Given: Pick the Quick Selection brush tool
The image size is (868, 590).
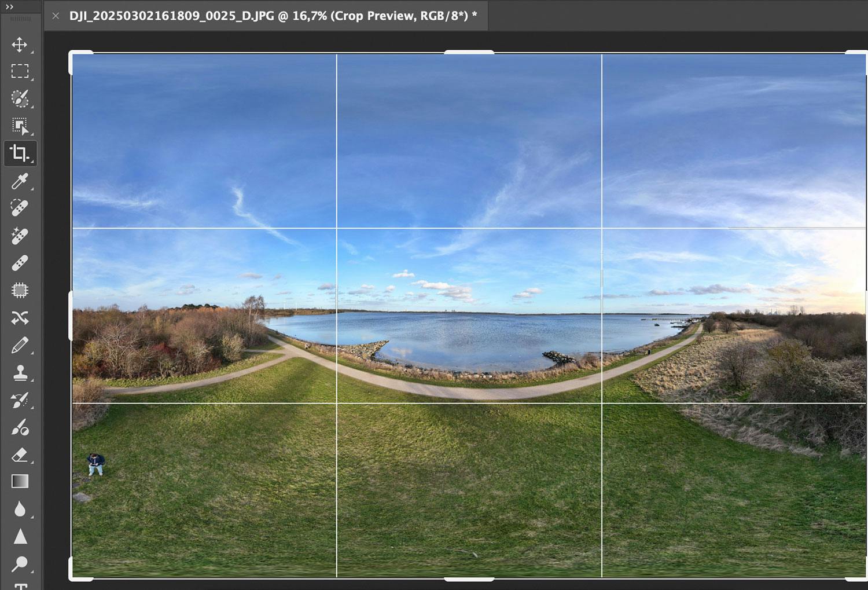Looking at the screenshot, I should [x=20, y=98].
